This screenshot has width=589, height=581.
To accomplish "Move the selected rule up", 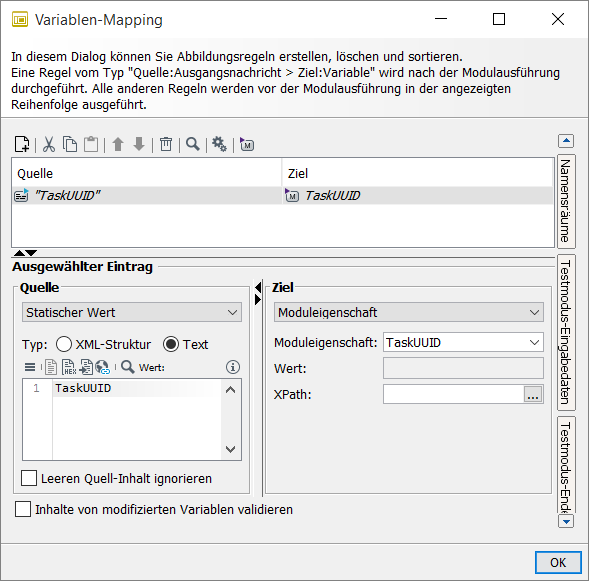I will point(118,144).
